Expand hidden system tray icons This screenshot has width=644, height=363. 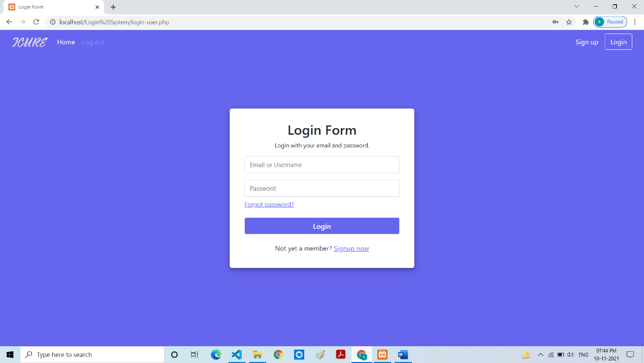click(540, 354)
